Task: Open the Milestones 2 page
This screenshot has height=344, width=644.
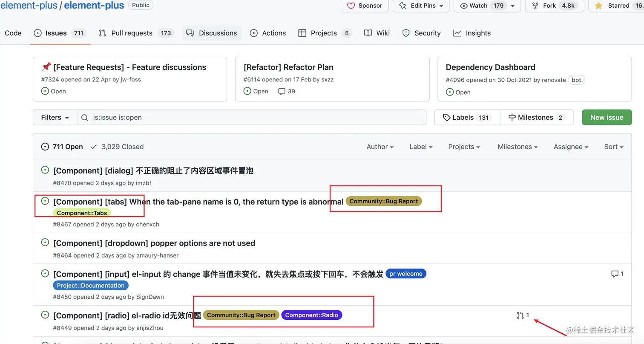Action: click(x=537, y=117)
